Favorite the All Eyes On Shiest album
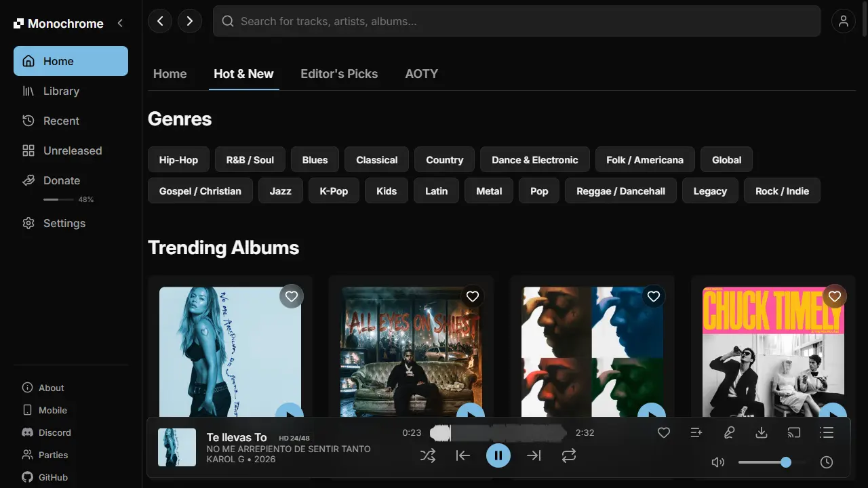 [473, 296]
